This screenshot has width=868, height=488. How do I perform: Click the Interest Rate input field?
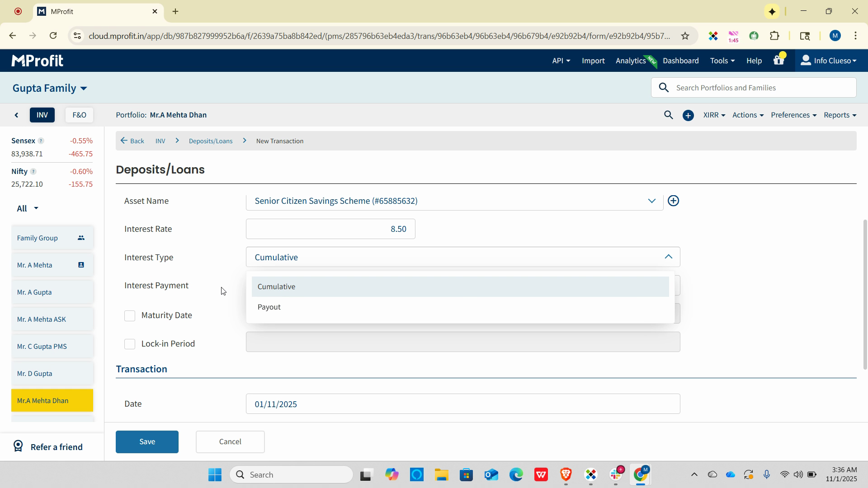[x=330, y=229]
